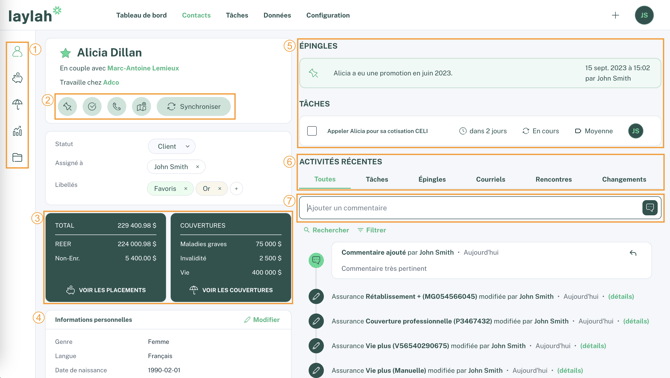Click Filtrer in activities
The image size is (670, 378).
372,230
